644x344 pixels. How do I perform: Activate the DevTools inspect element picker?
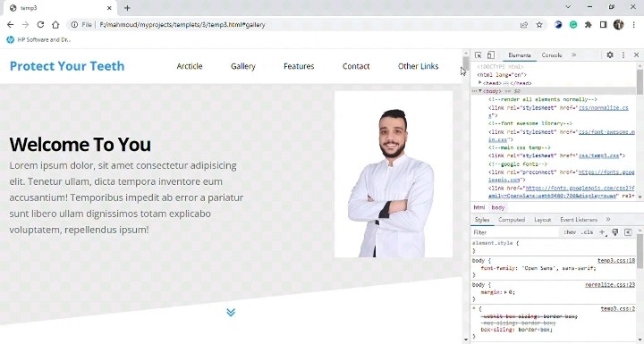[478, 55]
